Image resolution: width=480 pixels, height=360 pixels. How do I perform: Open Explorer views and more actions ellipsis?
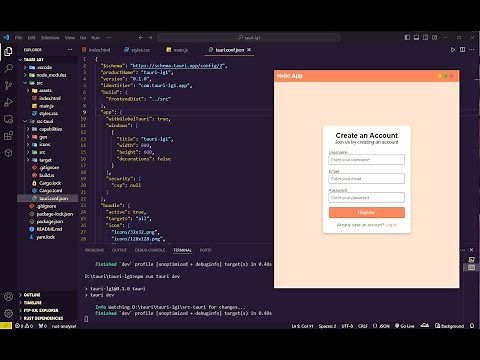[70, 50]
